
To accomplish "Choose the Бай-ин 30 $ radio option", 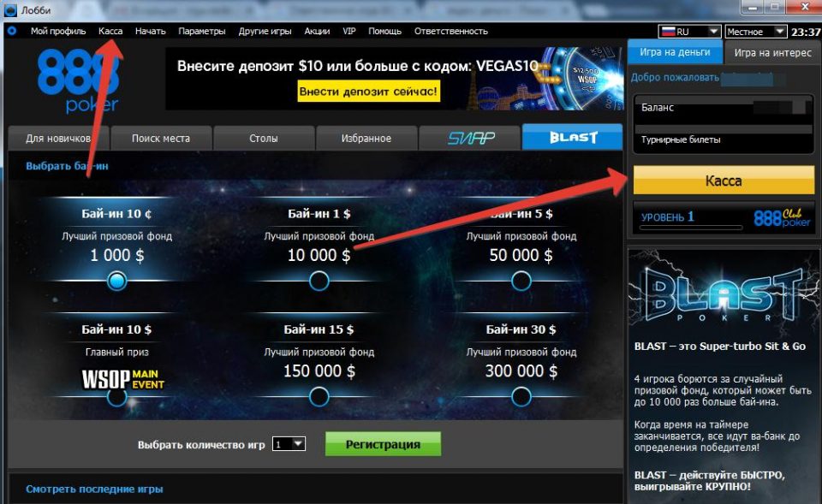I will 521,396.
